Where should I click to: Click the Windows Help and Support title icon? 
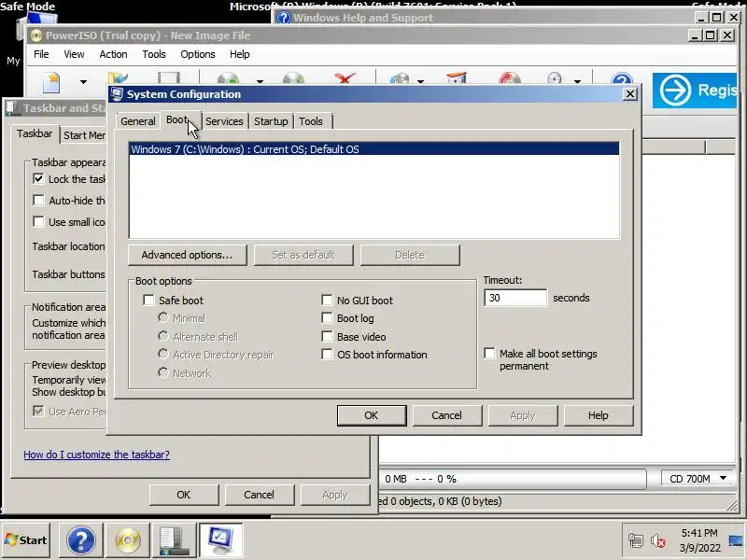click(284, 18)
